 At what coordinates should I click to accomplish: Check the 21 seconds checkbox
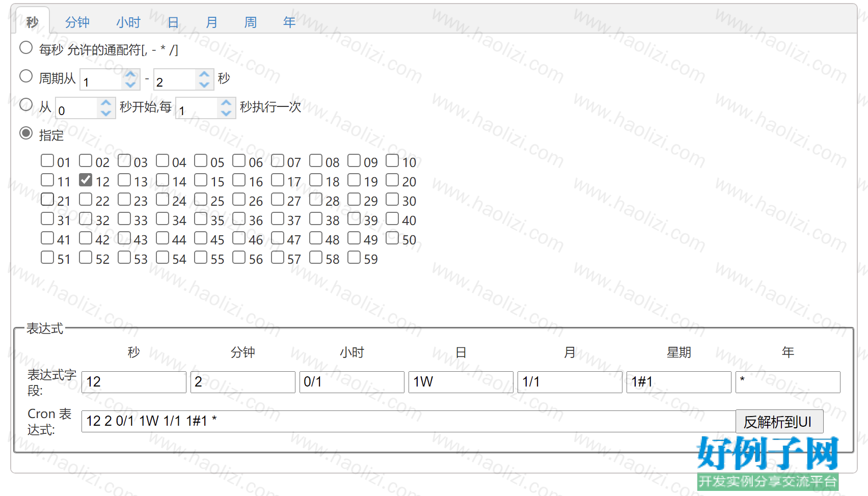coord(47,200)
